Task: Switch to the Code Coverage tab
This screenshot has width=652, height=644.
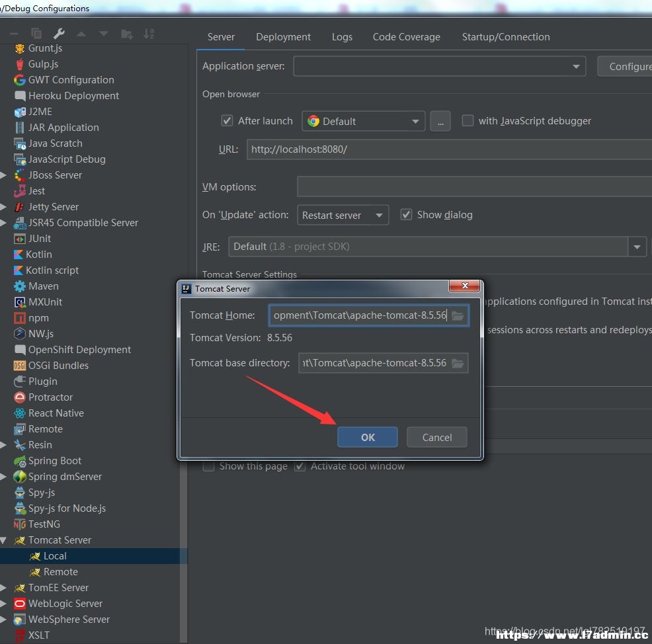Action: click(x=406, y=37)
